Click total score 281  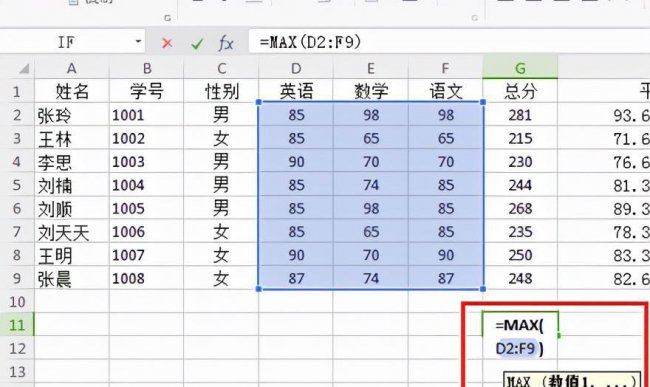520,115
